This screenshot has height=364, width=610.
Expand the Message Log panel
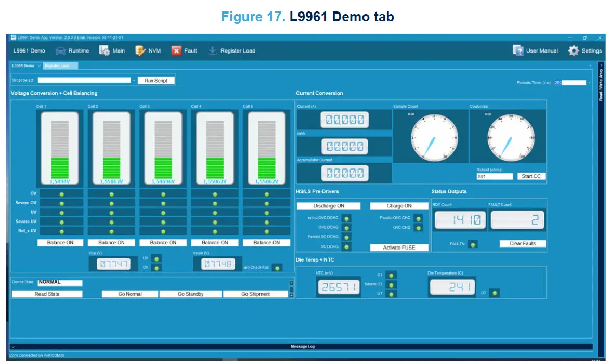pyautogui.click(x=302, y=346)
